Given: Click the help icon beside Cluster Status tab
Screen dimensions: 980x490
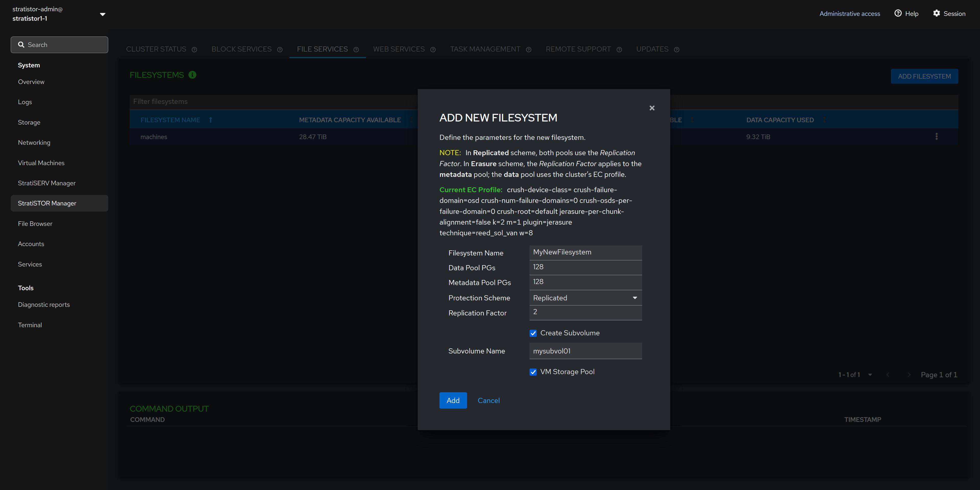Looking at the screenshot, I should [194, 50].
